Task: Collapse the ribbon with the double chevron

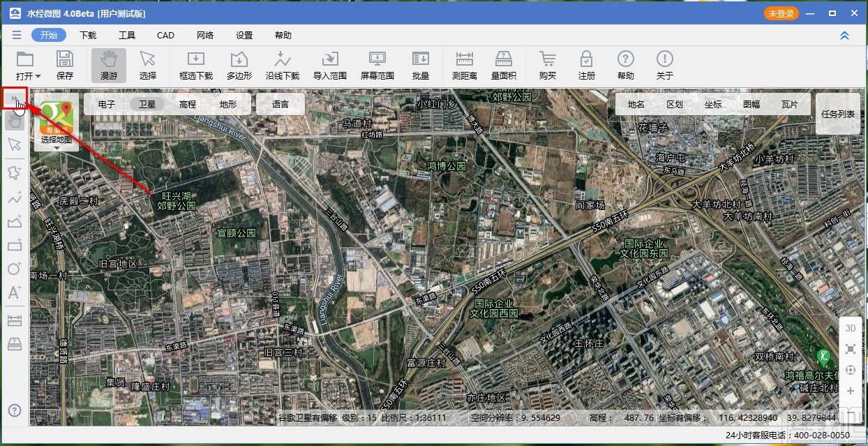Action: click(844, 36)
